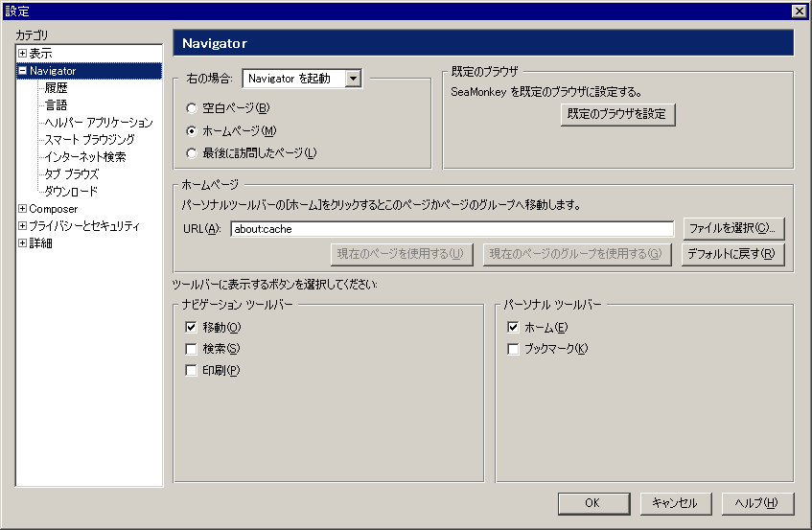Toggle the 移動 toolbar button checkbox
This screenshot has width=812, height=530.
pyautogui.click(x=191, y=327)
